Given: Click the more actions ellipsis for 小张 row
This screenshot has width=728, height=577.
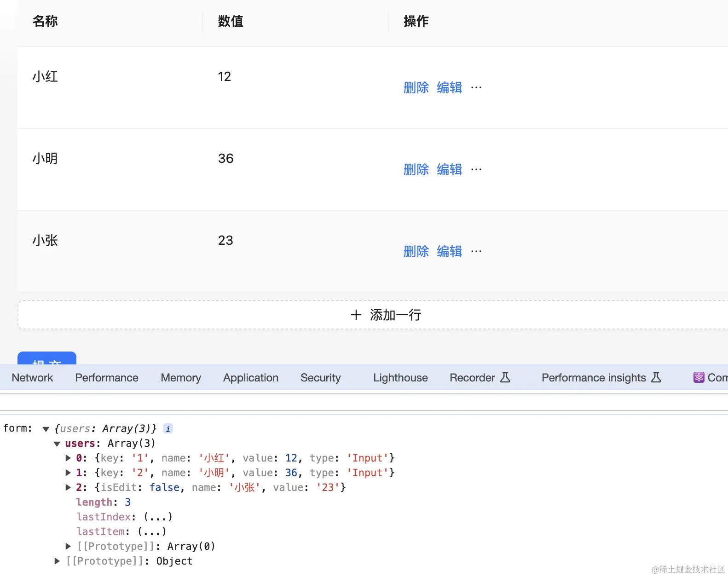Looking at the screenshot, I should (x=476, y=251).
